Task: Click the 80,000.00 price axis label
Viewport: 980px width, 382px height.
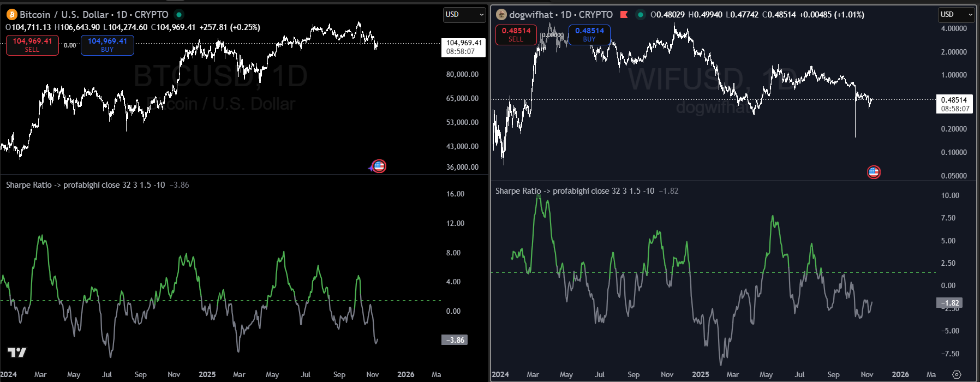Action: point(462,74)
